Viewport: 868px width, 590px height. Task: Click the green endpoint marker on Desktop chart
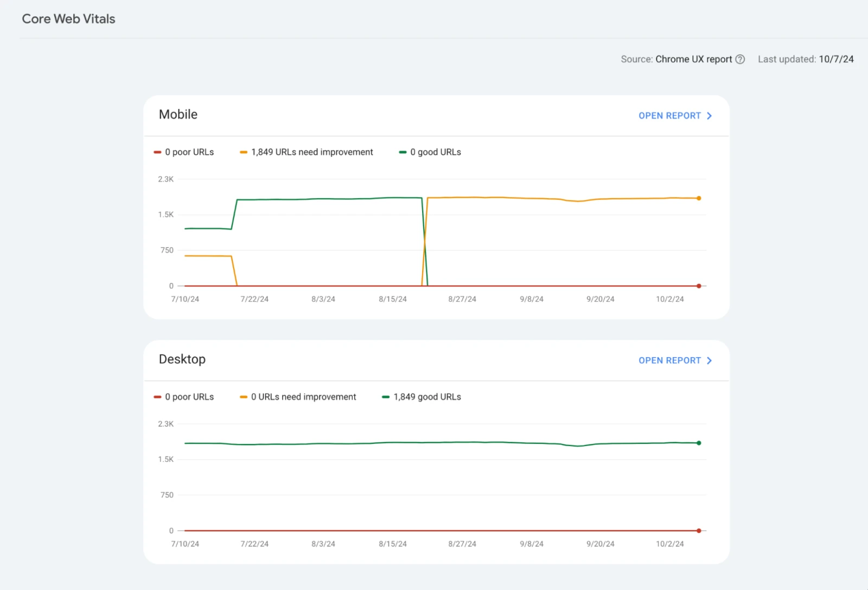[x=699, y=443]
